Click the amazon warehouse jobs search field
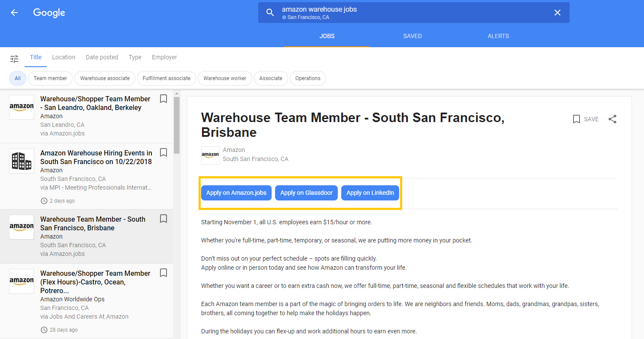644x339 pixels. (414, 13)
